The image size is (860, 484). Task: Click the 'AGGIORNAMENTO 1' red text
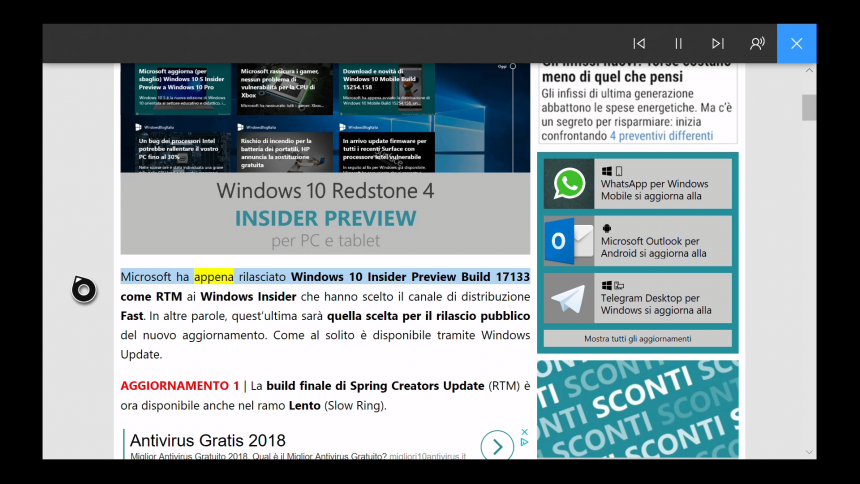pos(180,386)
